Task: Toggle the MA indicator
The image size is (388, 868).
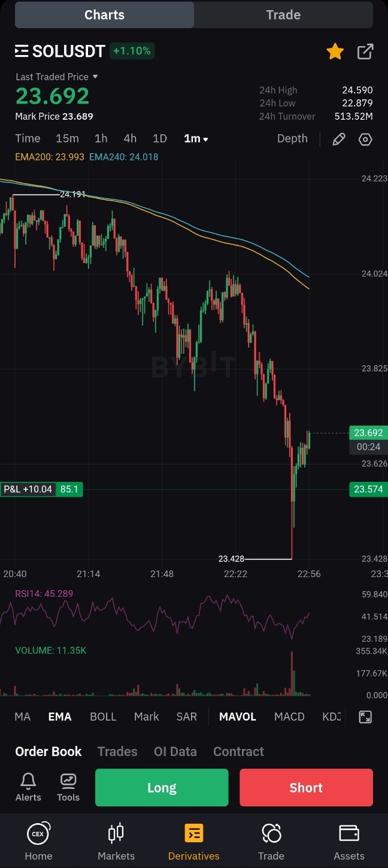Action: [22, 717]
